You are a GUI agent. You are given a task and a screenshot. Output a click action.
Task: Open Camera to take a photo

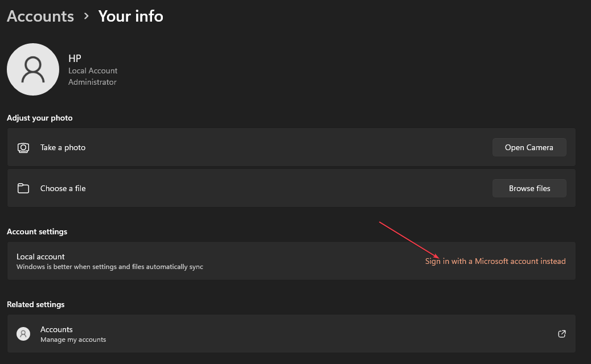(x=529, y=147)
